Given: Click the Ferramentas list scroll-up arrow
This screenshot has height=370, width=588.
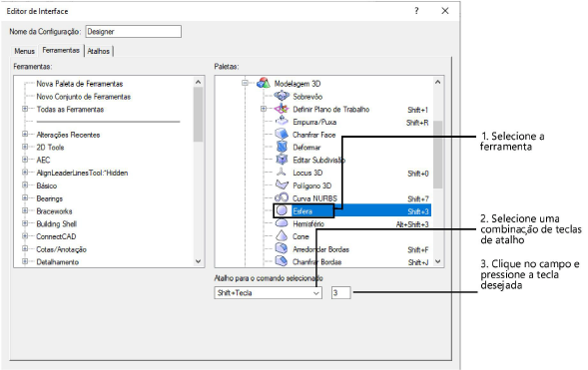Looking at the screenshot, I should (199, 82).
